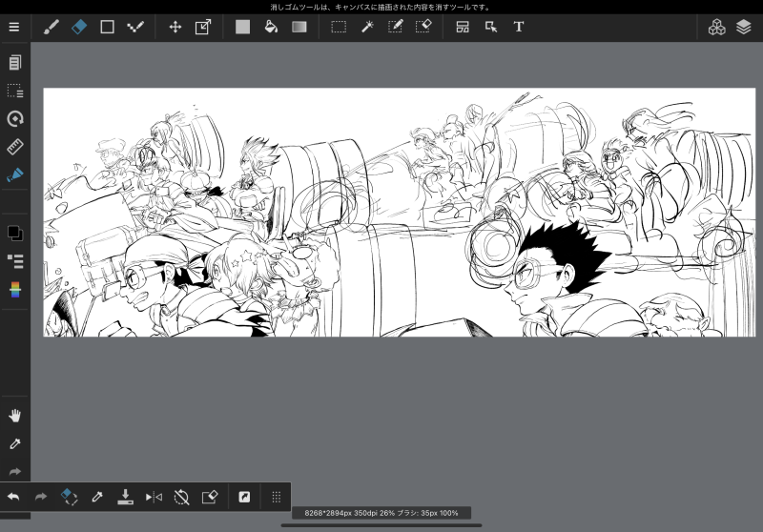
Task: Select the rectangle Shape tool
Action: point(107,27)
